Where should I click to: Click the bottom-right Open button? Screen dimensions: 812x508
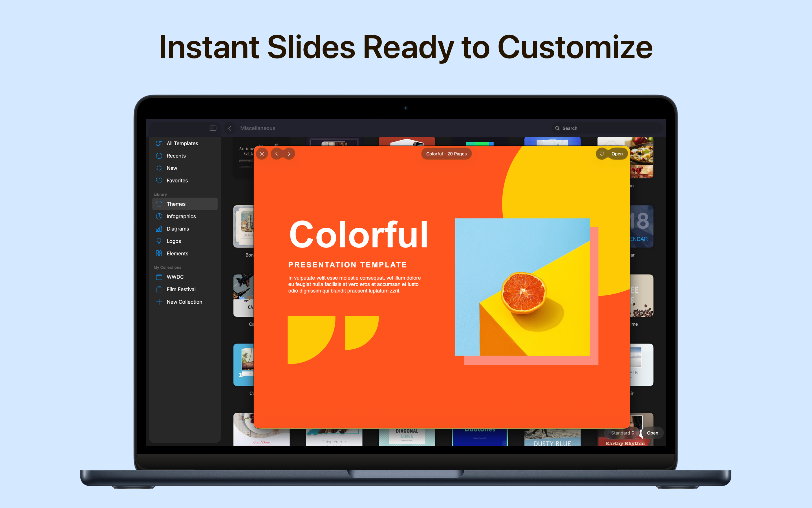(652, 433)
